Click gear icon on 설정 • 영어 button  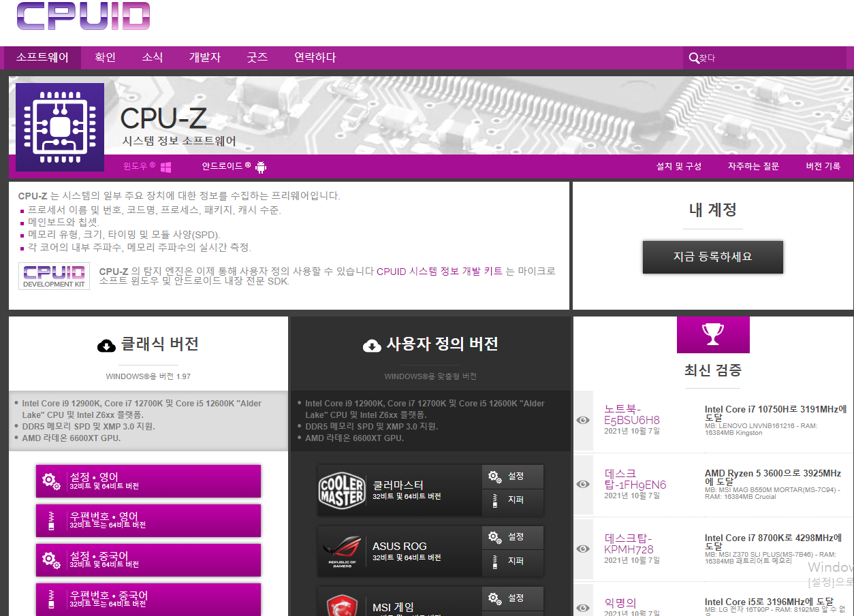51,481
